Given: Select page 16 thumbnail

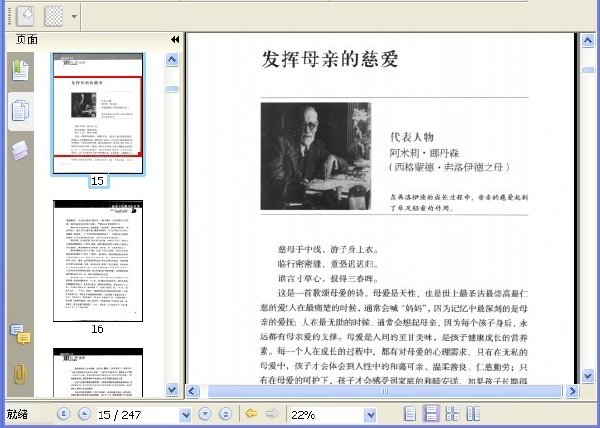Looking at the screenshot, I should (98, 261).
